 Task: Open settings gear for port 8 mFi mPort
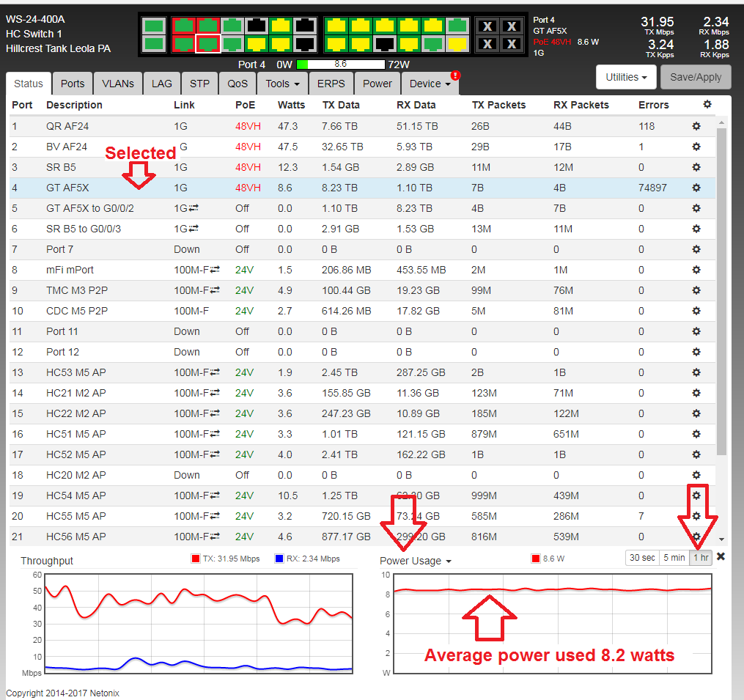696,270
